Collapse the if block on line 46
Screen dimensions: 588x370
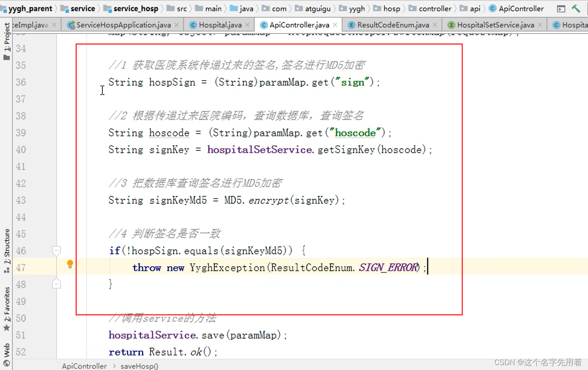point(57,250)
